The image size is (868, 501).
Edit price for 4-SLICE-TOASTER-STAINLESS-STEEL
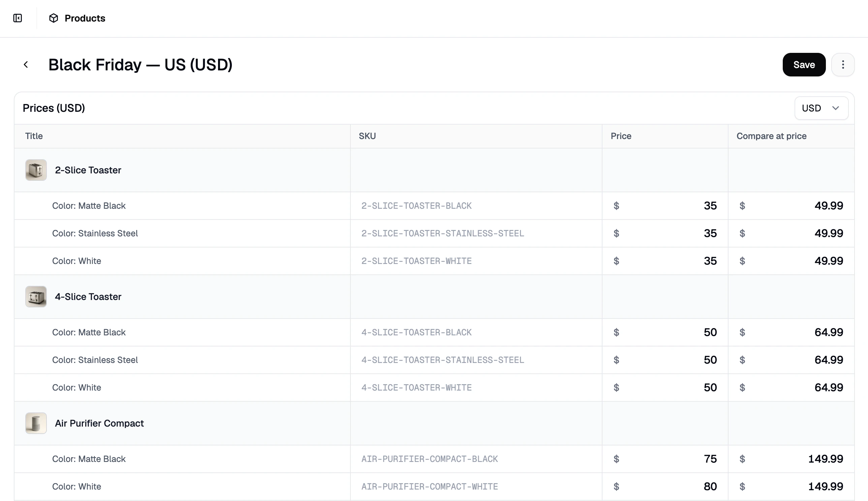[665, 360]
